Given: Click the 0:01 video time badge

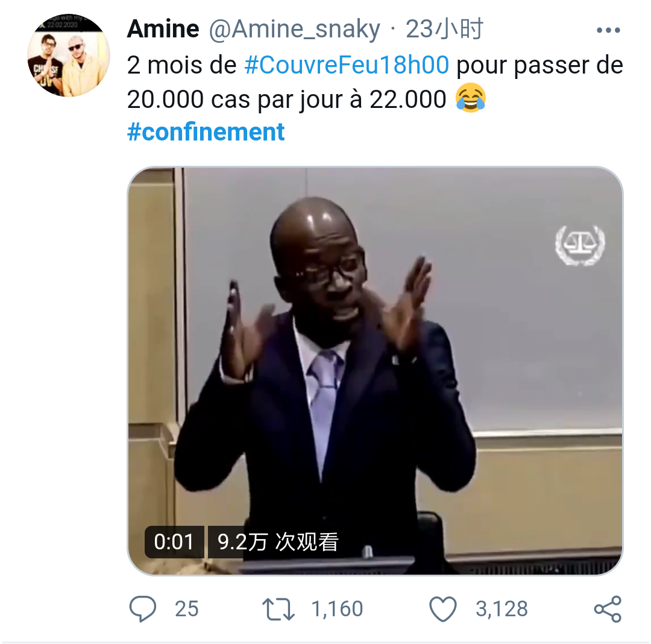Looking at the screenshot, I should coord(174,542).
